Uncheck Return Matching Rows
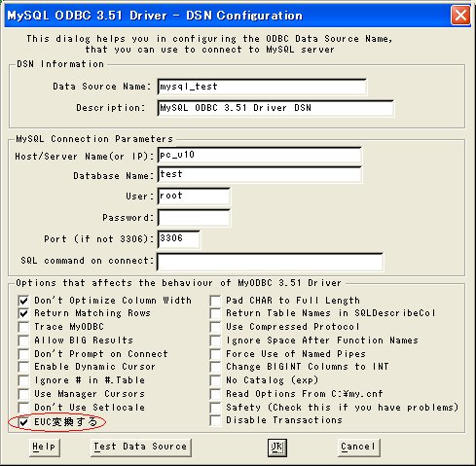The width and height of the screenshot is (476, 466). click(23, 313)
